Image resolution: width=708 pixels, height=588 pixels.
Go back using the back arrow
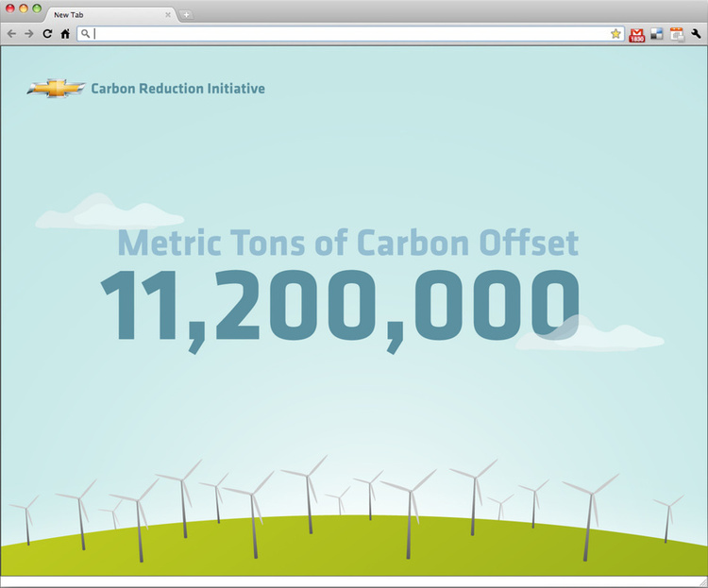click(x=11, y=33)
